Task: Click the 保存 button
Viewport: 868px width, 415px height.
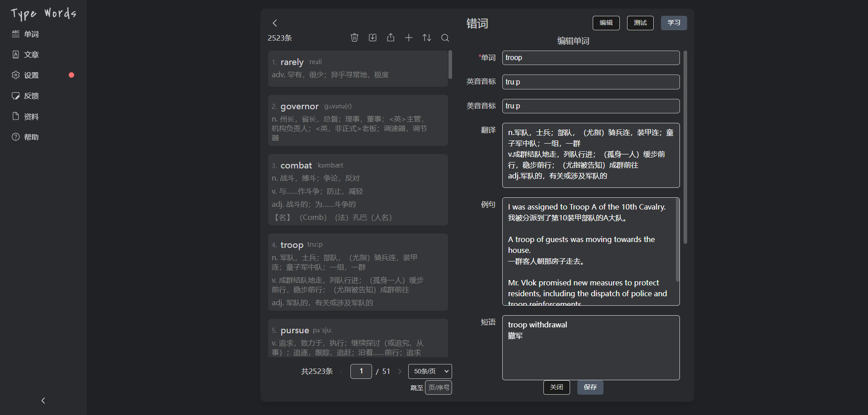Action: (590, 387)
